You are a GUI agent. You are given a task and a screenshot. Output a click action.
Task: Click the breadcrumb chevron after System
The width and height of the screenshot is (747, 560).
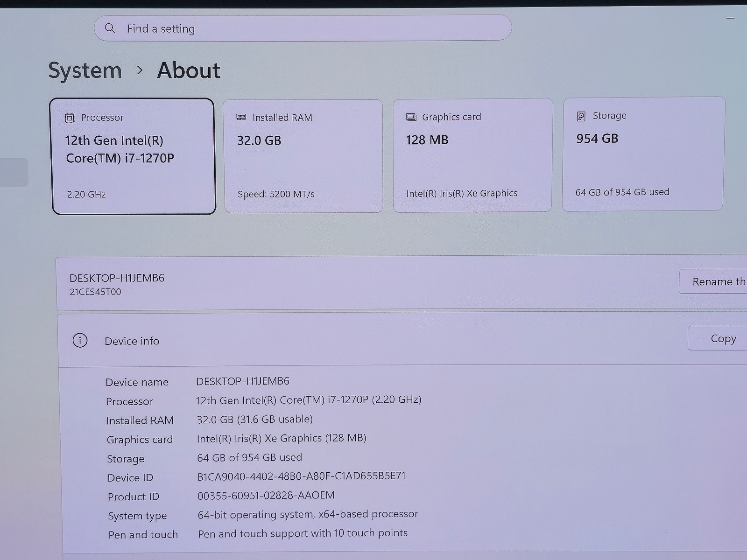pos(140,70)
